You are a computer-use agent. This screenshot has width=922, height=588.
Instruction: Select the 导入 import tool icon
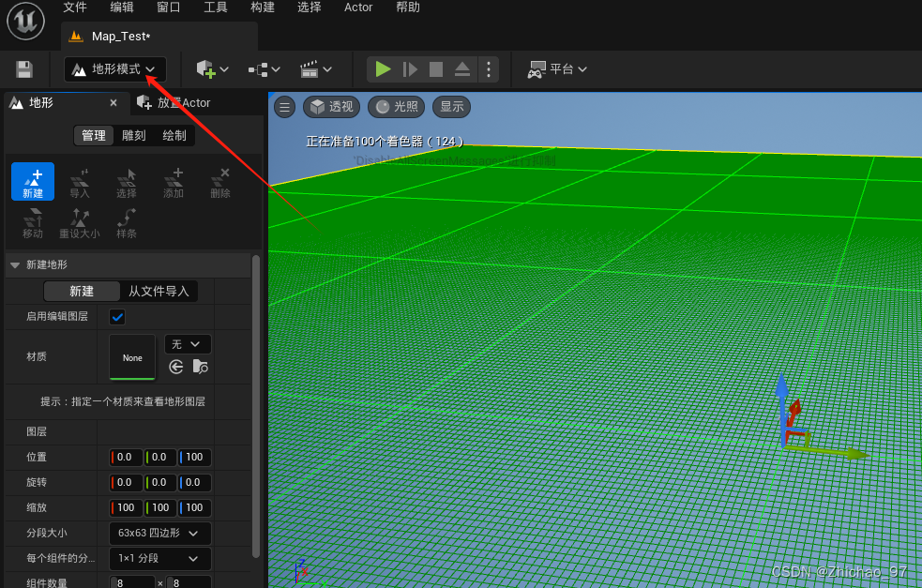[80, 182]
